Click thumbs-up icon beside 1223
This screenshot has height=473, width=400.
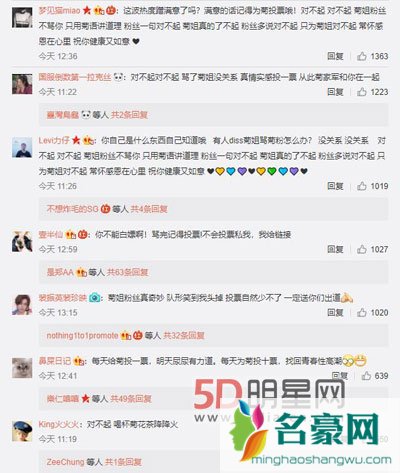point(362,92)
